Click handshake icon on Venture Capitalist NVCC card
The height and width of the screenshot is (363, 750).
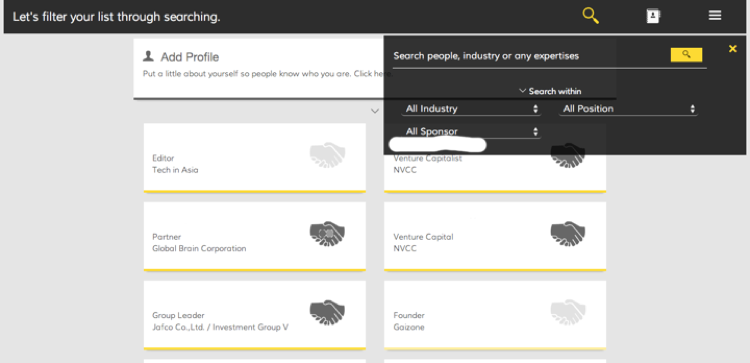(x=568, y=155)
